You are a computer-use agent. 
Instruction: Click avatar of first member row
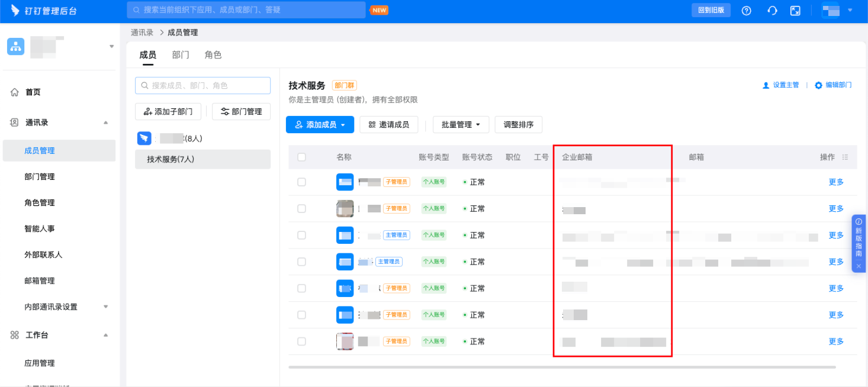coord(345,182)
